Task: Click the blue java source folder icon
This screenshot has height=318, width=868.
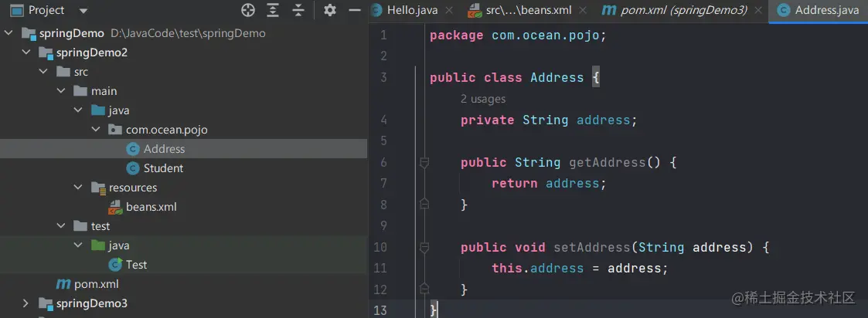Action: point(98,110)
